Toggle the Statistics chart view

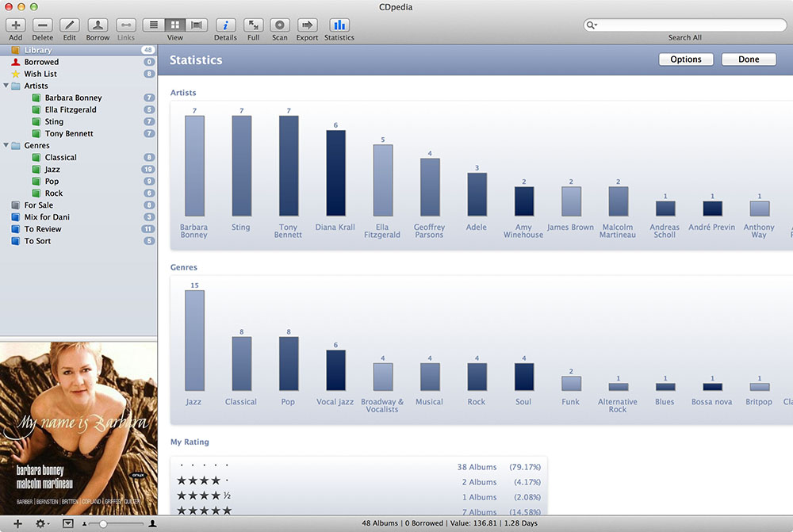pos(339,25)
